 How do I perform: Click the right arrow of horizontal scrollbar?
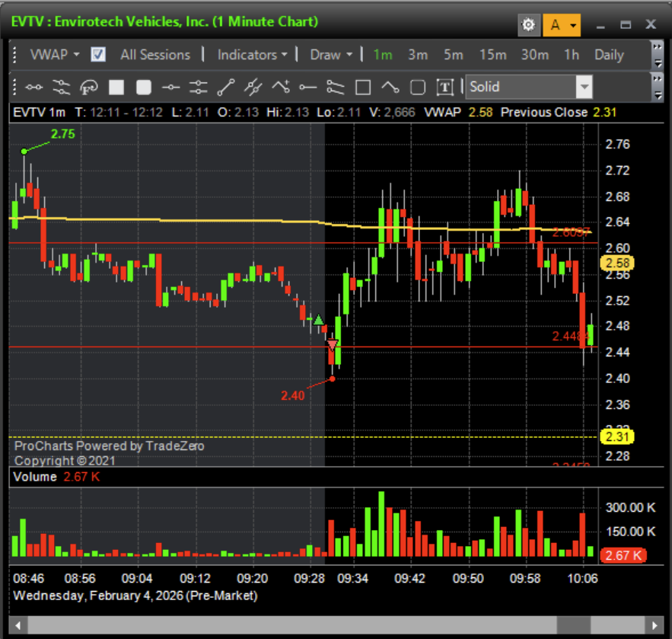654,625
